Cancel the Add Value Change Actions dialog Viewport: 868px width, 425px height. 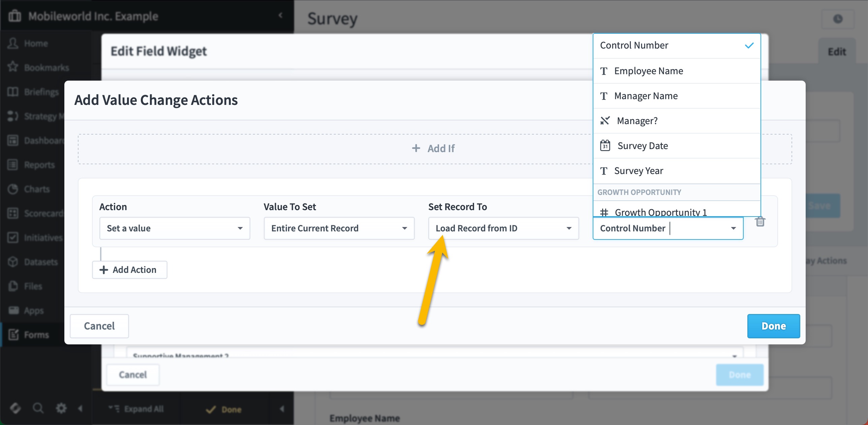pos(99,326)
